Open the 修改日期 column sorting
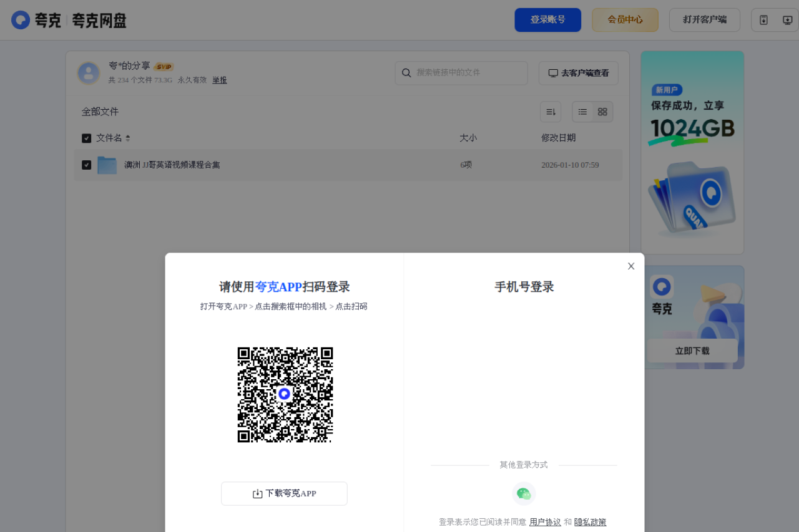This screenshot has width=799, height=532. 557,138
